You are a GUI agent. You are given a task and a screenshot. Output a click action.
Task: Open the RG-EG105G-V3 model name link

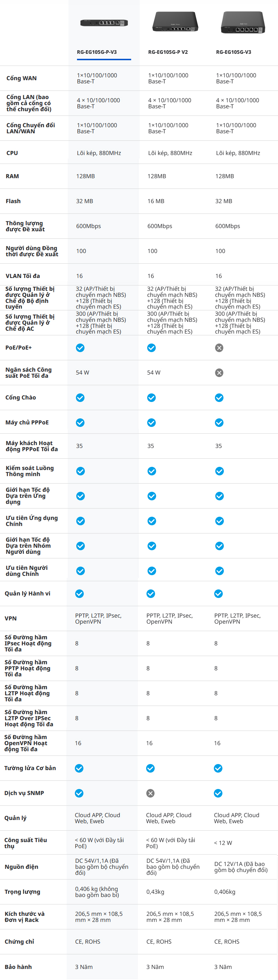click(x=233, y=52)
